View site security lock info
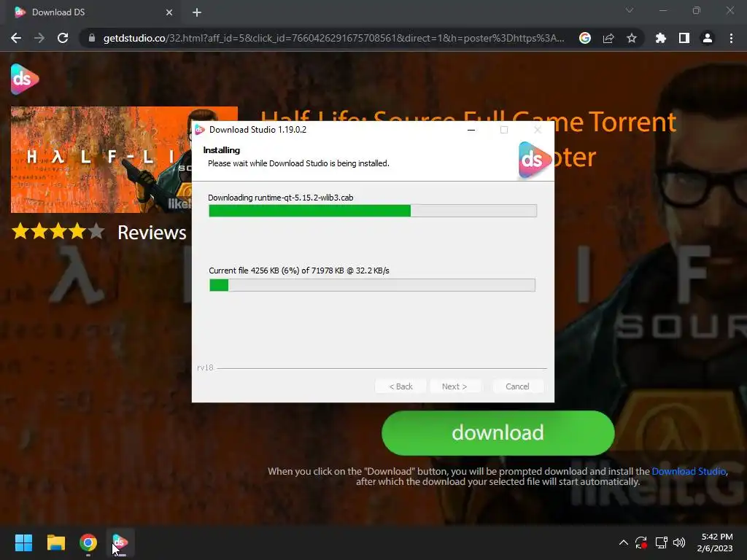 91,38
